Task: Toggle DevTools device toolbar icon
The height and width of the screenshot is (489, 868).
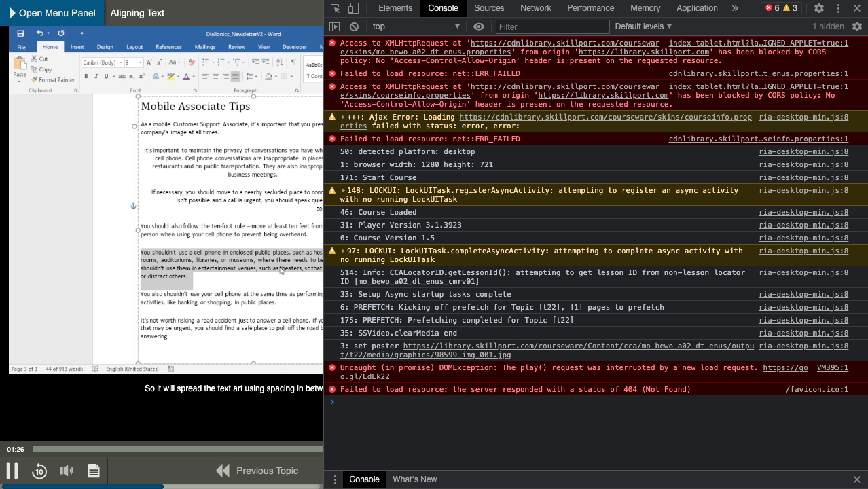Action: (x=353, y=8)
